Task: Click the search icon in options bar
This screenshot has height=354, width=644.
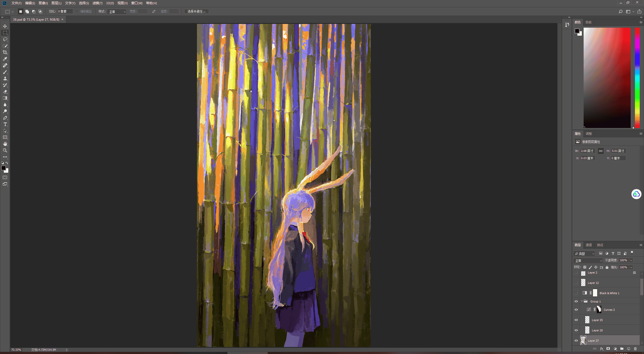Action: 620,12
